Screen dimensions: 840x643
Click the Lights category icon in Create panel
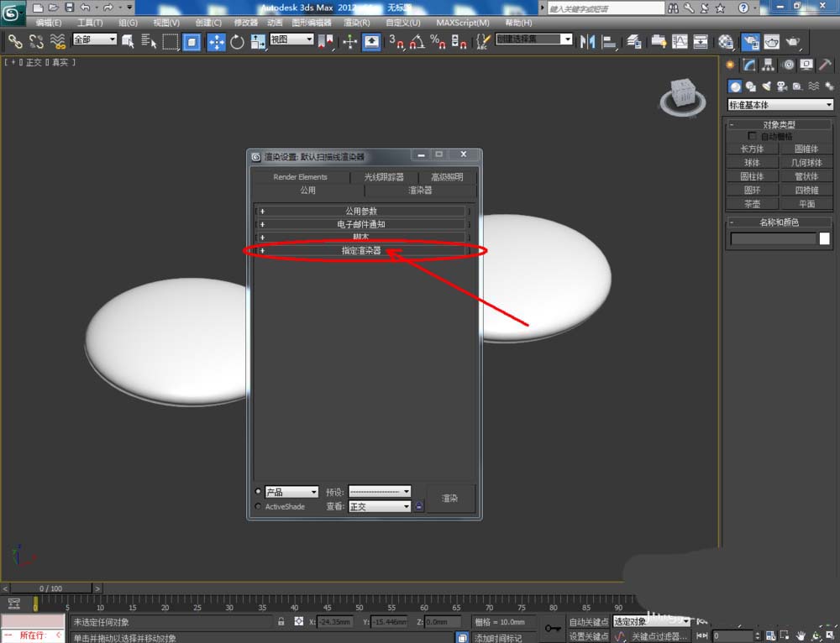pos(767,86)
